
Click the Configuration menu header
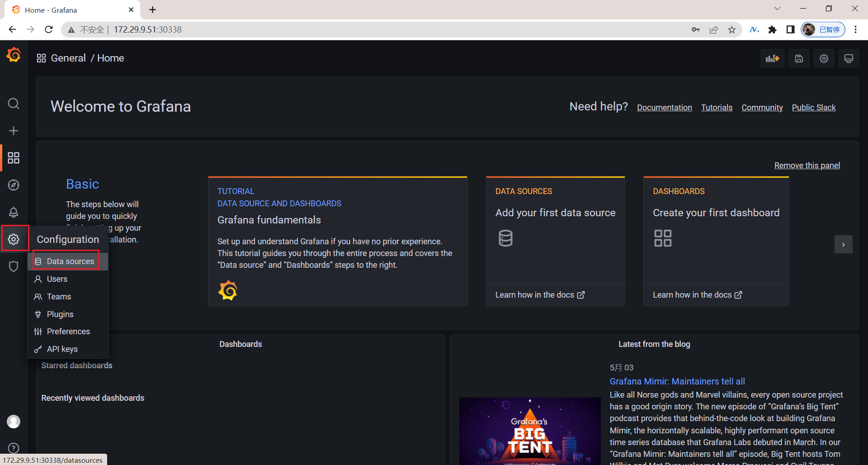click(68, 239)
